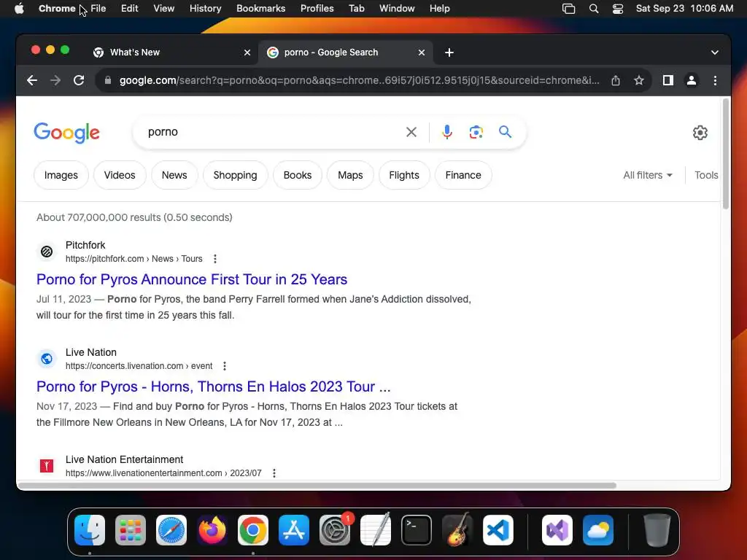Open the Apple menu
The height and width of the screenshot is (560, 747).
19,9
